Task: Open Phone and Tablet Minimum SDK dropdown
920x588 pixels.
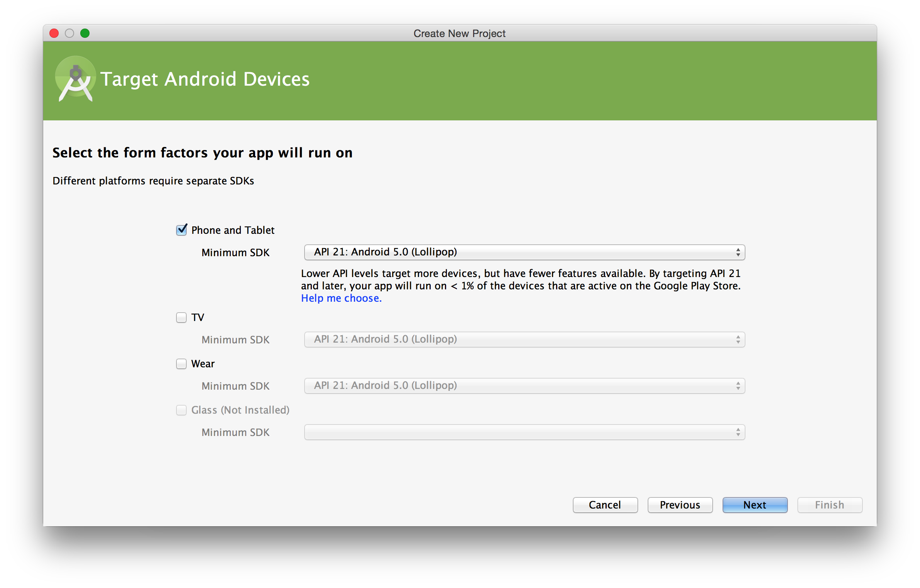Action: tap(524, 252)
